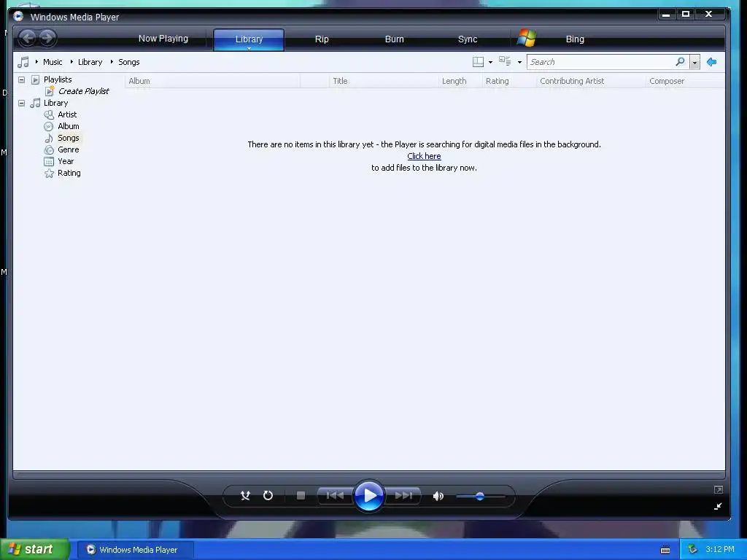
Task: Click the Stop button
Action: coord(301,496)
